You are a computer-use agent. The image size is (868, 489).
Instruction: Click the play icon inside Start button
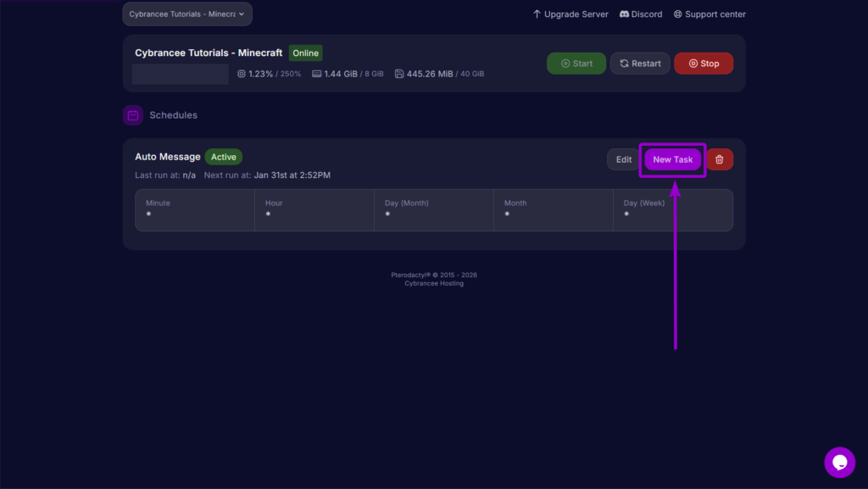(x=565, y=63)
